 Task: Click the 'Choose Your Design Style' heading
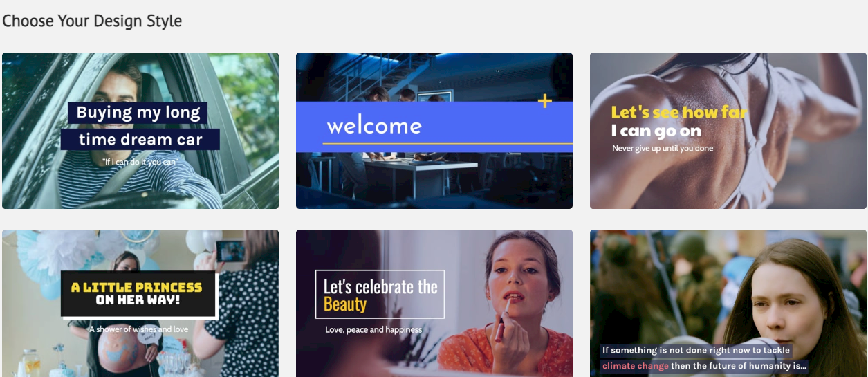pyautogui.click(x=92, y=21)
